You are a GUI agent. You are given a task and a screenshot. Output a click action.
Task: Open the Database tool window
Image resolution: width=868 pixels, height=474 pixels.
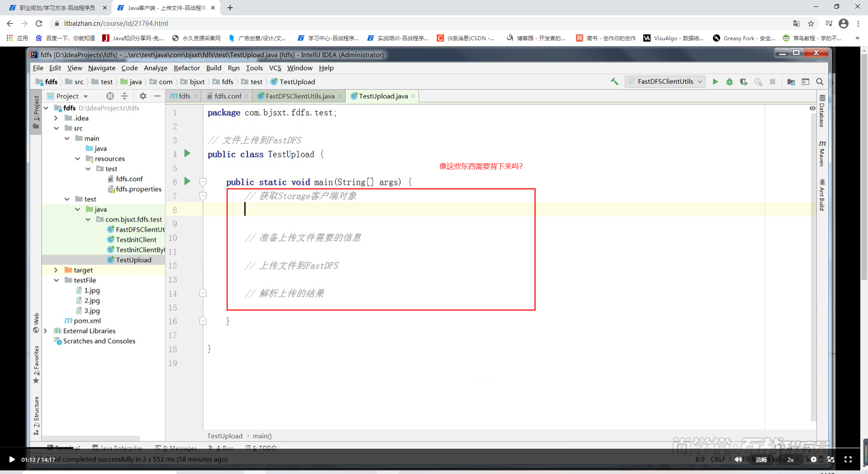[x=822, y=111]
